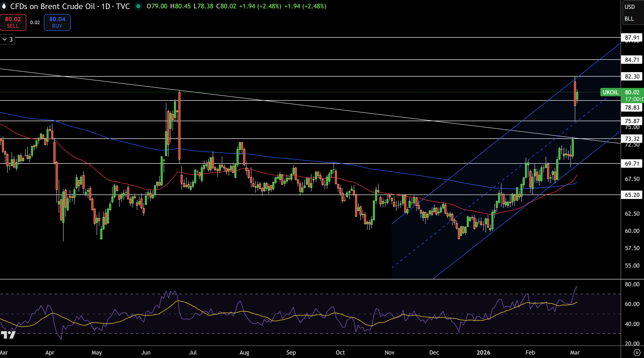The width and height of the screenshot is (644, 358).
Task: Click the Apr label on time axis
Action: click(50, 353)
